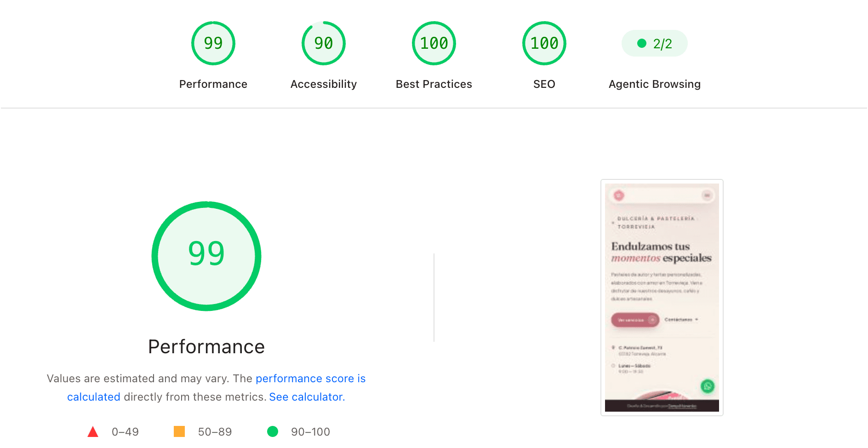Click the WhatsApp icon in the page preview
The width and height of the screenshot is (868, 448).
(x=708, y=386)
